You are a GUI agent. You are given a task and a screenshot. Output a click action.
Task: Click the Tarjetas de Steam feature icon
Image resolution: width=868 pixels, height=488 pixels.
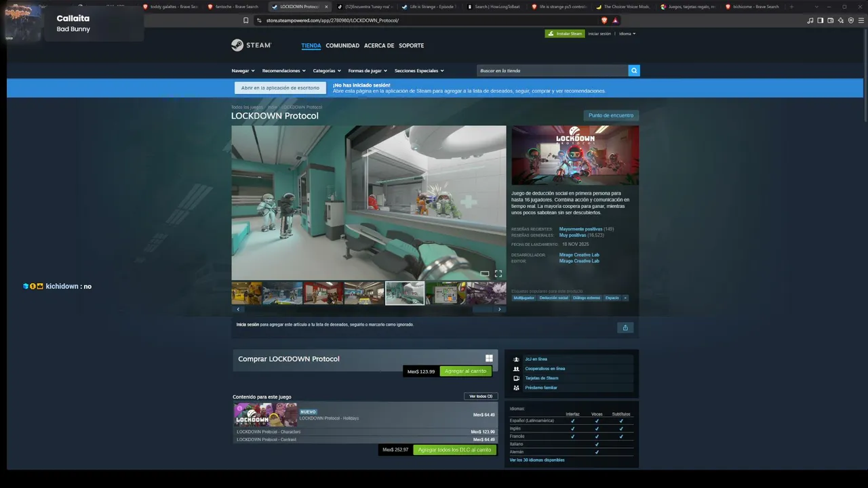click(517, 378)
